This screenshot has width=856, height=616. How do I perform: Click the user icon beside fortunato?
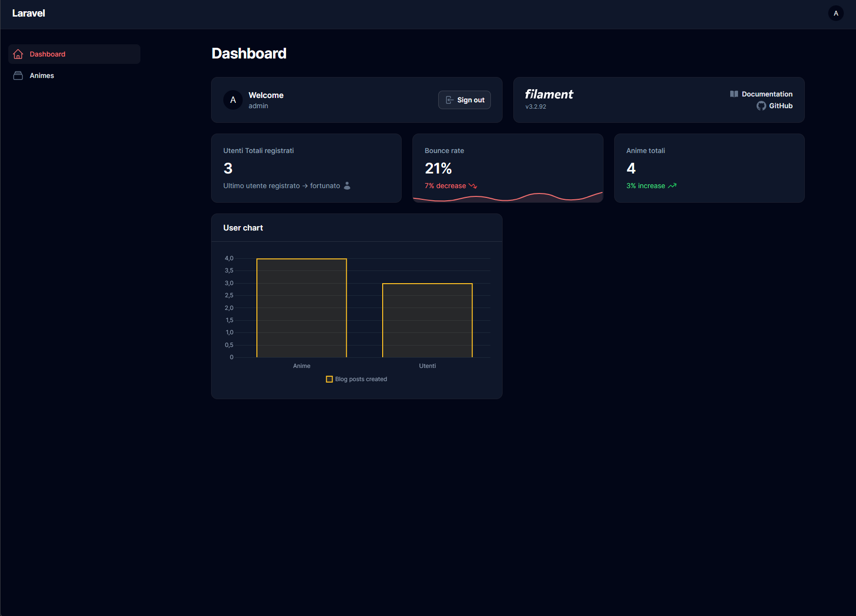point(347,186)
